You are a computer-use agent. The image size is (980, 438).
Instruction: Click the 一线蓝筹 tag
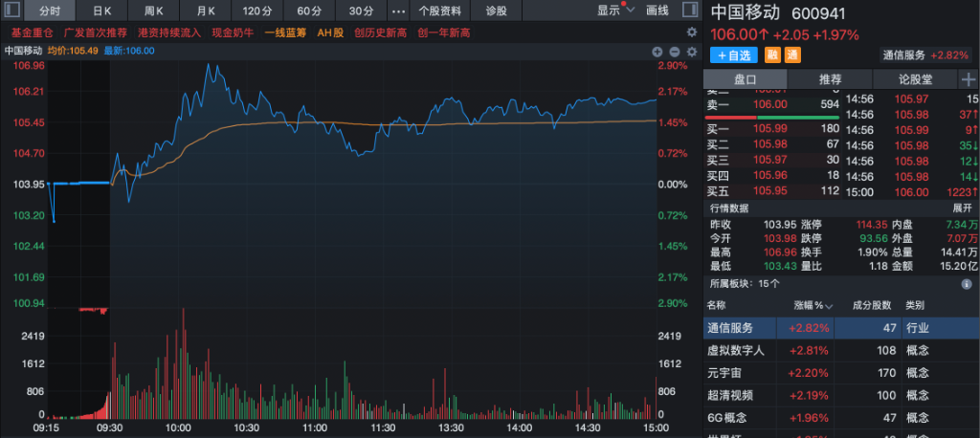click(x=285, y=33)
